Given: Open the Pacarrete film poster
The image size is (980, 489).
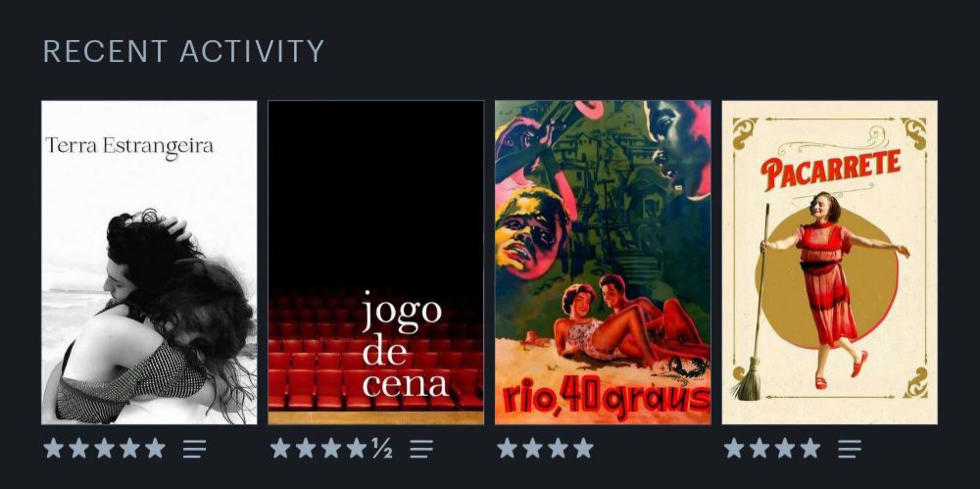Looking at the screenshot, I should pos(830,263).
